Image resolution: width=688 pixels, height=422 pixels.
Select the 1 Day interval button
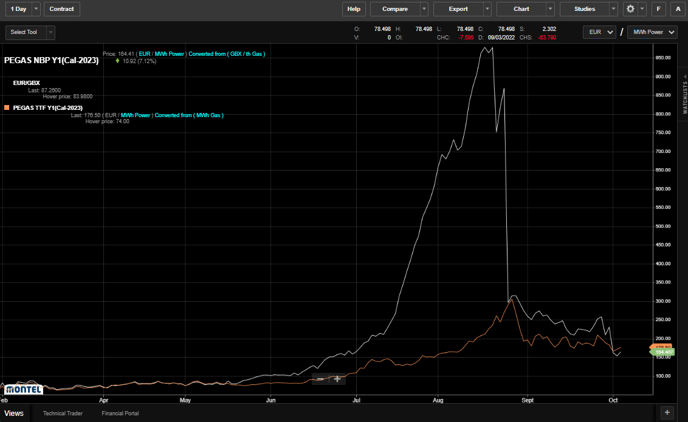tap(18, 9)
